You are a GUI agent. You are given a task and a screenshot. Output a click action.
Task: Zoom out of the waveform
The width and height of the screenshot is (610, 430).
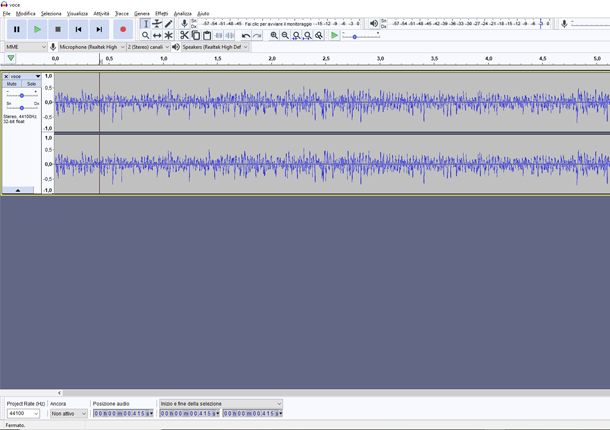[285, 35]
